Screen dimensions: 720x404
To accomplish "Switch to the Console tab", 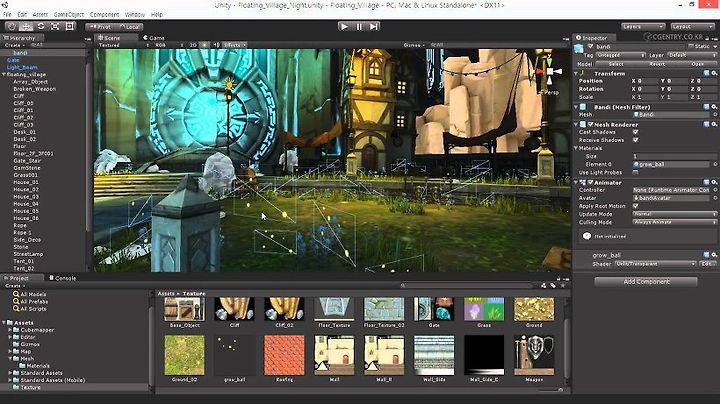I will pos(63,278).
